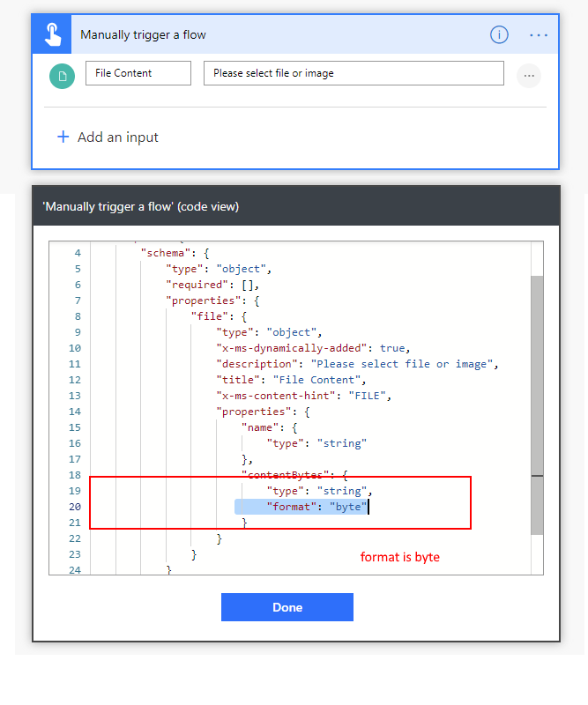Collapse the 'Manually trigger a flow' card title
Image resolution: width=588 pixels, height=705 pixels.
click(144, 34)
